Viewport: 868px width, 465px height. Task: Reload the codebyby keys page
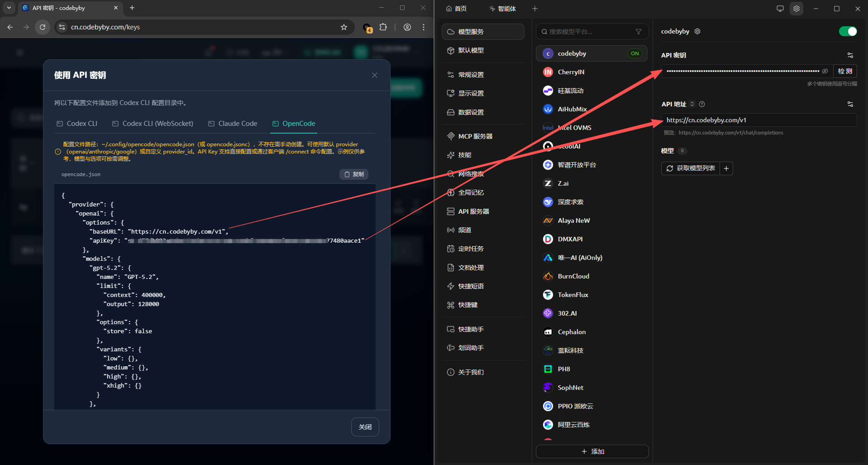coord(43,27)
